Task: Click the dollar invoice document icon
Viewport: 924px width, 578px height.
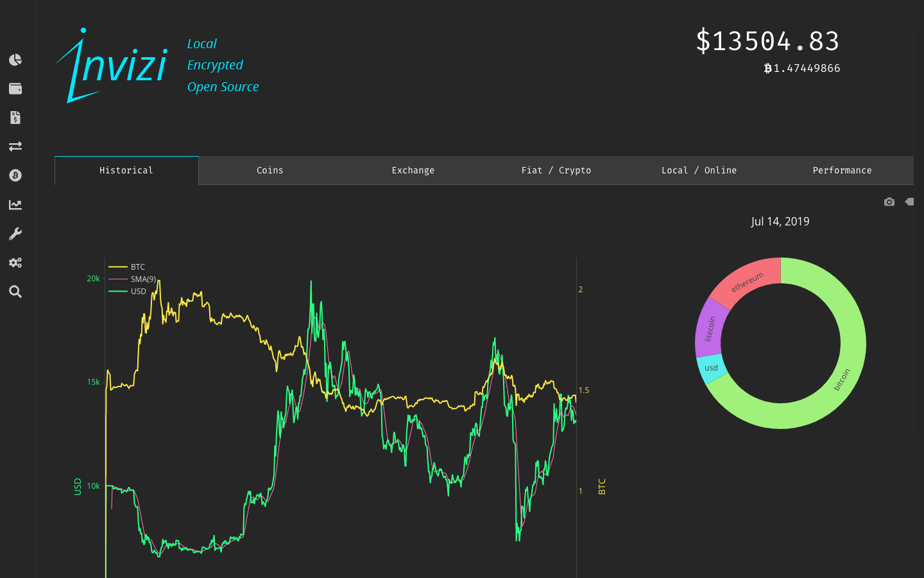Action: [15, 118]
